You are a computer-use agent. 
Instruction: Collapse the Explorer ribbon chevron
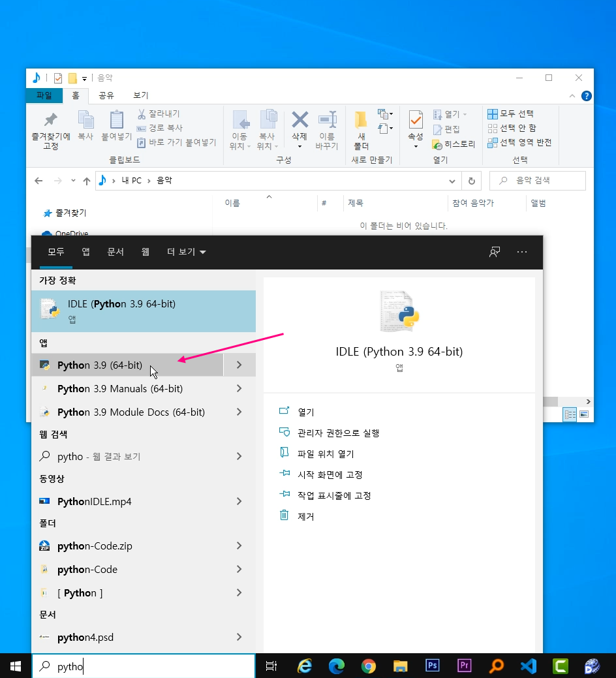click(572, 96)
